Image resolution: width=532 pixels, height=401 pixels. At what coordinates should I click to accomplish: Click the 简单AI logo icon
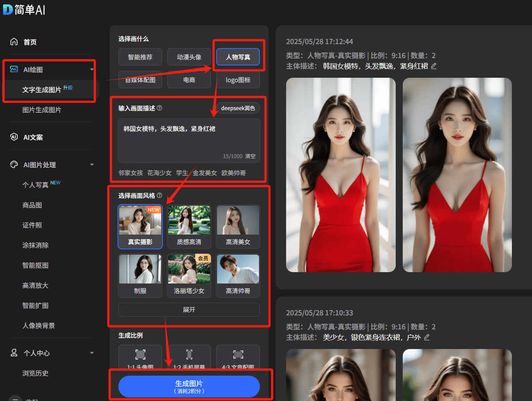click(7, 10)
